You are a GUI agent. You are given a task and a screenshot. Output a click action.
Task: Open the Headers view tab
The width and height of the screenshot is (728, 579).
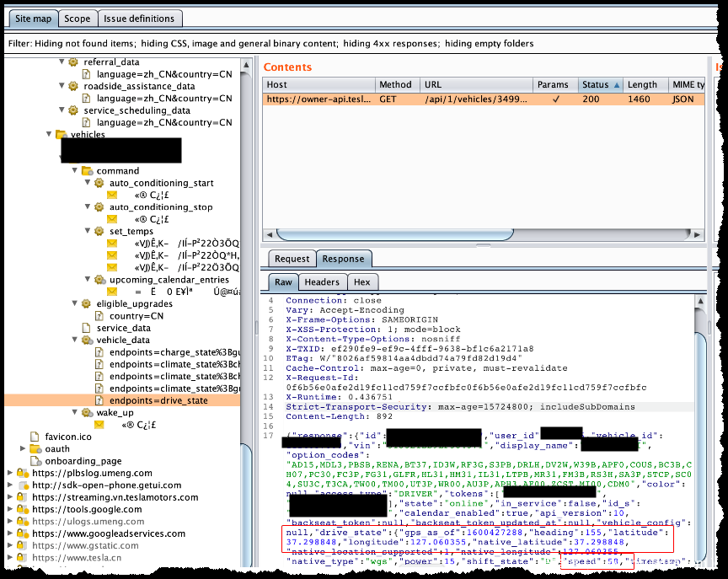tap(322, 282)
